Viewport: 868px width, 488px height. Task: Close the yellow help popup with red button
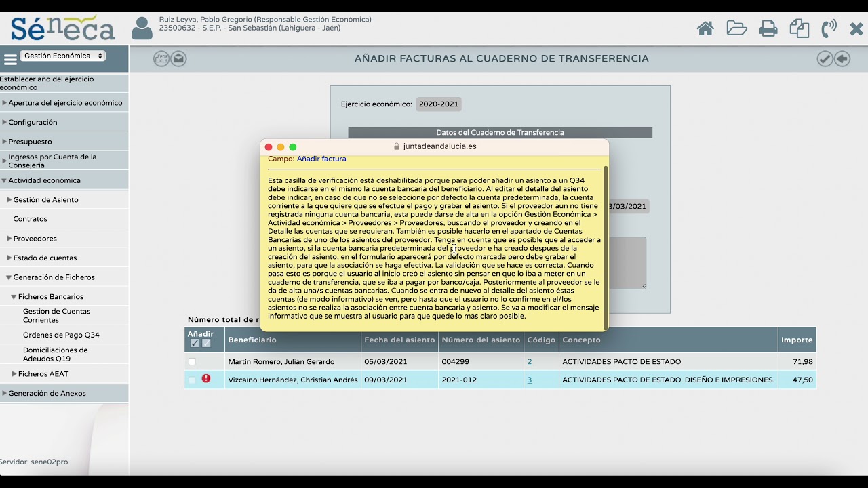tap(269, 147)
